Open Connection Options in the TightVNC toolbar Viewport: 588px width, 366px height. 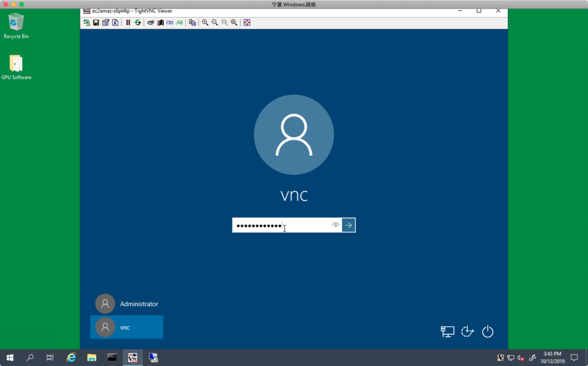click(x=106, y=22)
